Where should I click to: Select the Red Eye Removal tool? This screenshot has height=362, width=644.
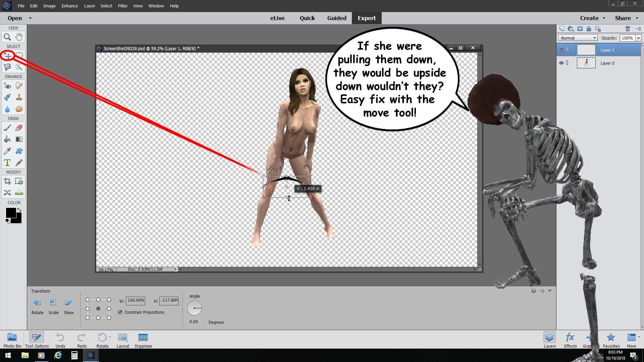7,86
